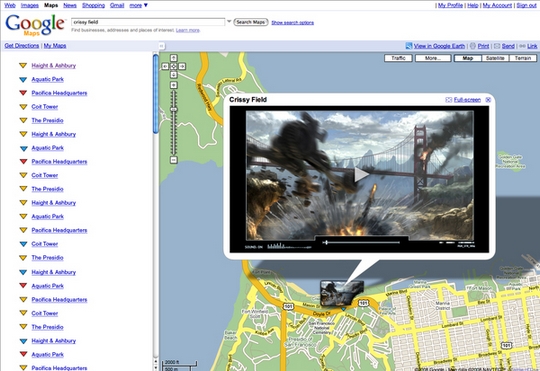
Task: Zoom out with the minus button
Action: 174,160
